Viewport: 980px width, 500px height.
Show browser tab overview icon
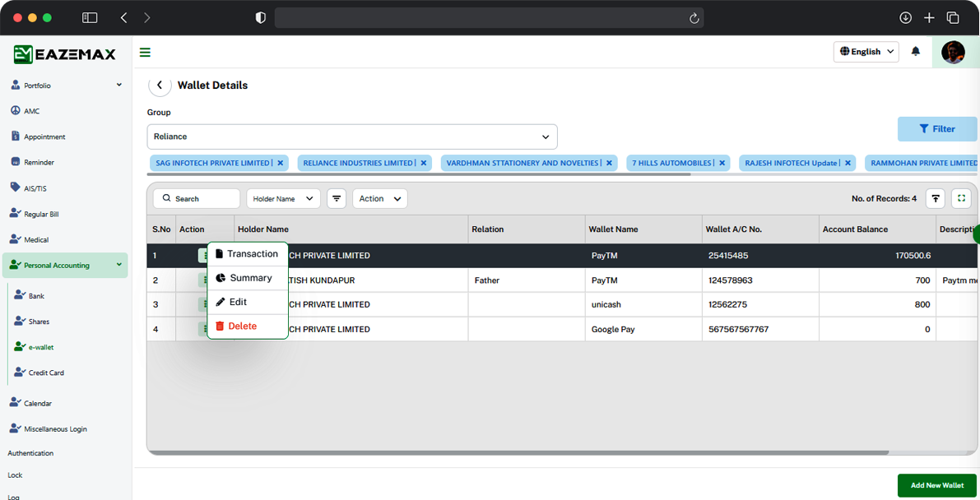[953, 17]
